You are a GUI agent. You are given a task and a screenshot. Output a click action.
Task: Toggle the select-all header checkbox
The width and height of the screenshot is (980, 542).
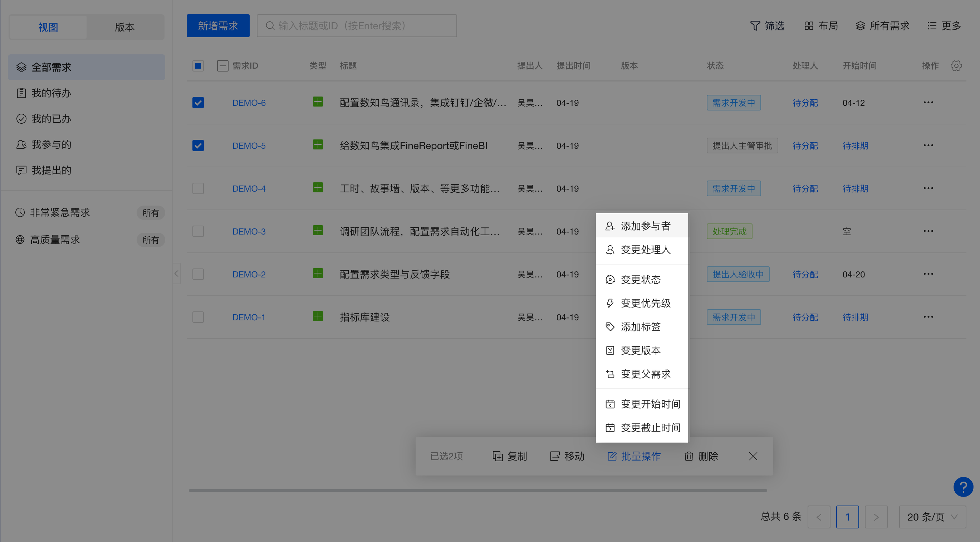tap(198, 66)
